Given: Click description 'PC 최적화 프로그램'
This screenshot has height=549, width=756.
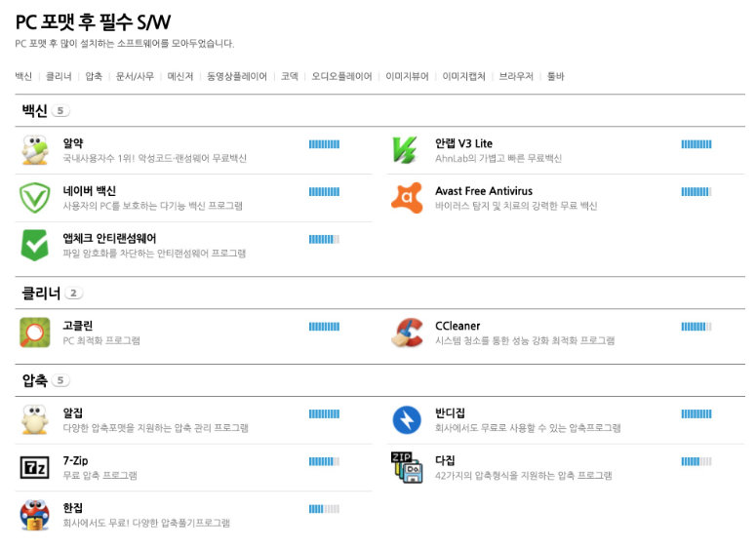Looking at the screenshot, I should coord(101,340).
